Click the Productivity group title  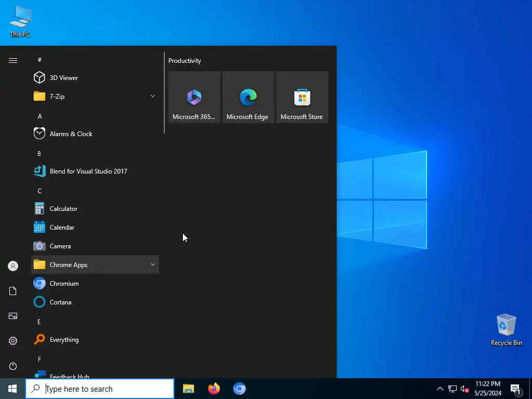(184, 61)
